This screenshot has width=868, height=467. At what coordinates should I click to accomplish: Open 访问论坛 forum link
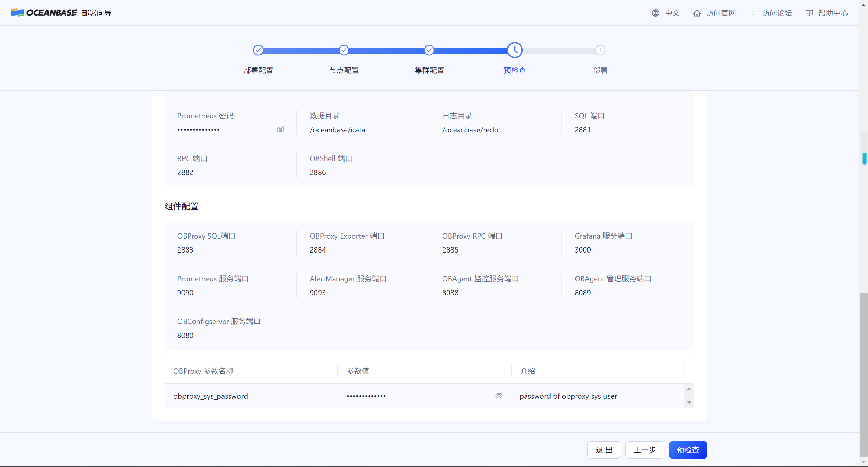click(x=777, y=13)
